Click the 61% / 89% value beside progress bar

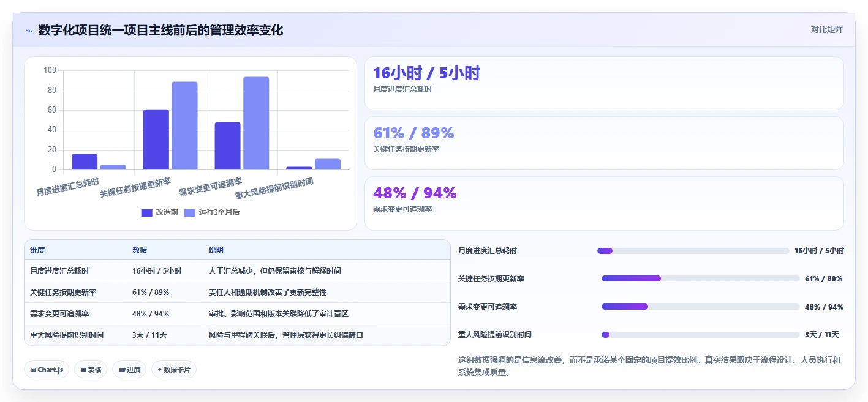click(823, 278)
